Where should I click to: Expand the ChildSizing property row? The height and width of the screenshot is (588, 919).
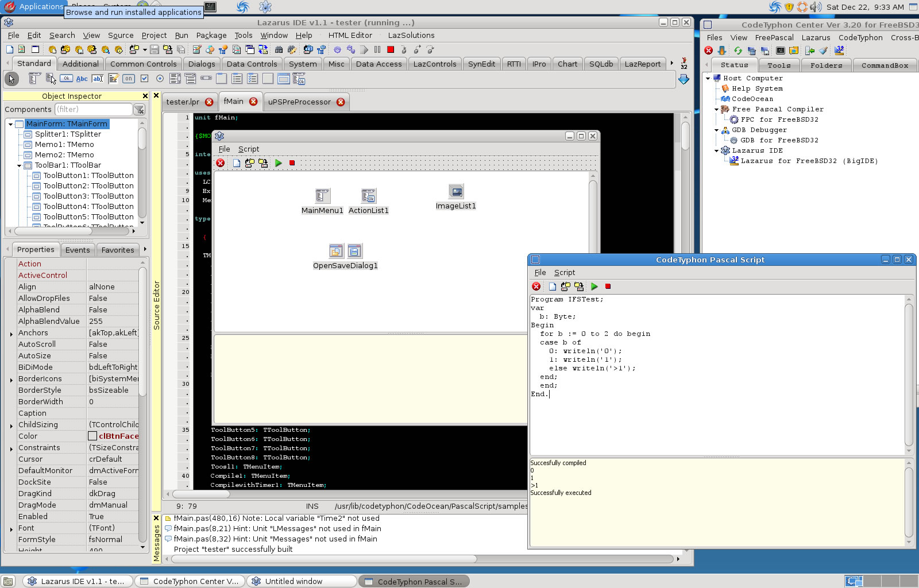click(x=11, y=425)
